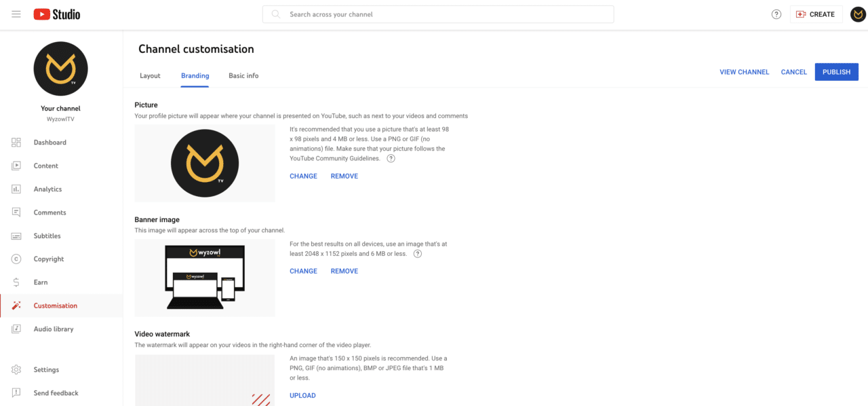
Task: Switch to the Layout tab
Action: tap(150, 75)
